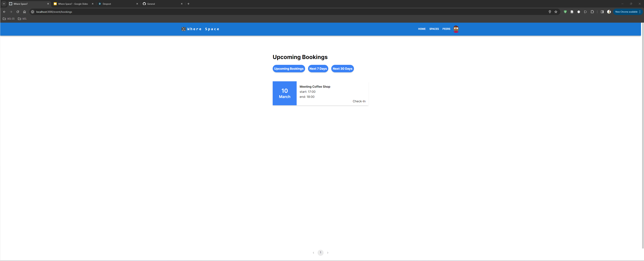The height and width of the screenshot is (261, 644).
Task: Open the reading mode document icon
Action: [x=572, y=12]
